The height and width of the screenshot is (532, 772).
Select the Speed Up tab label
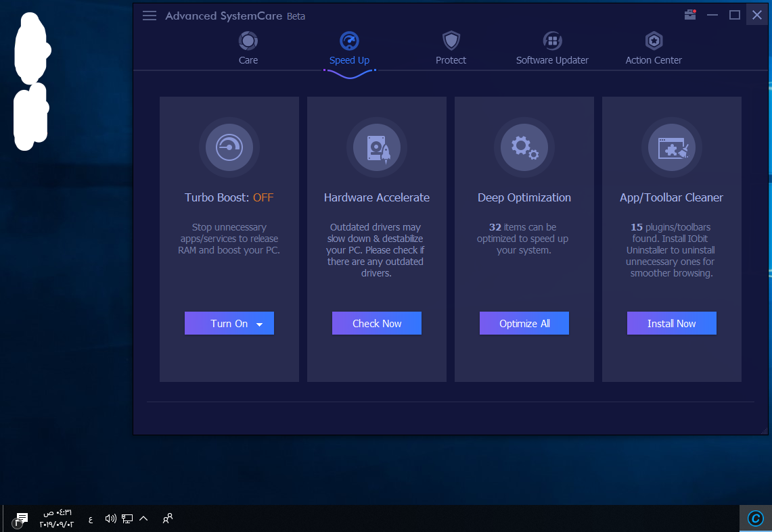(349, 60)
